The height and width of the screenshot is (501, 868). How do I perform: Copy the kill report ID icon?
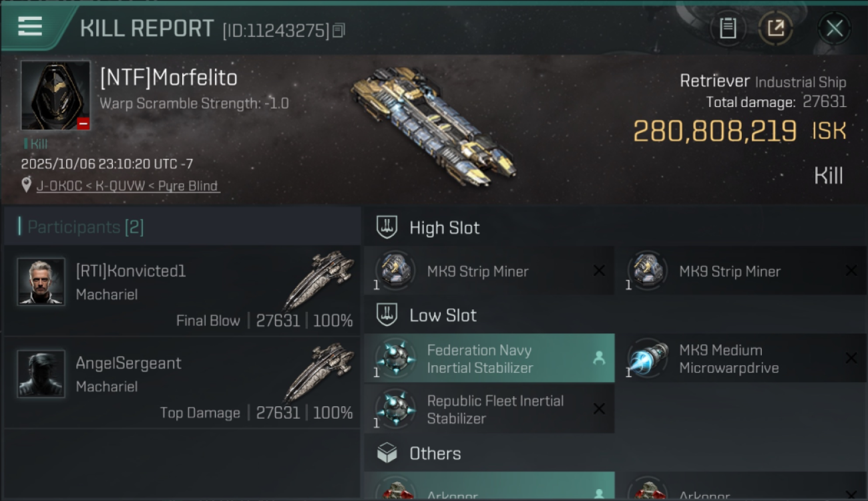click(x=339, y=31)
